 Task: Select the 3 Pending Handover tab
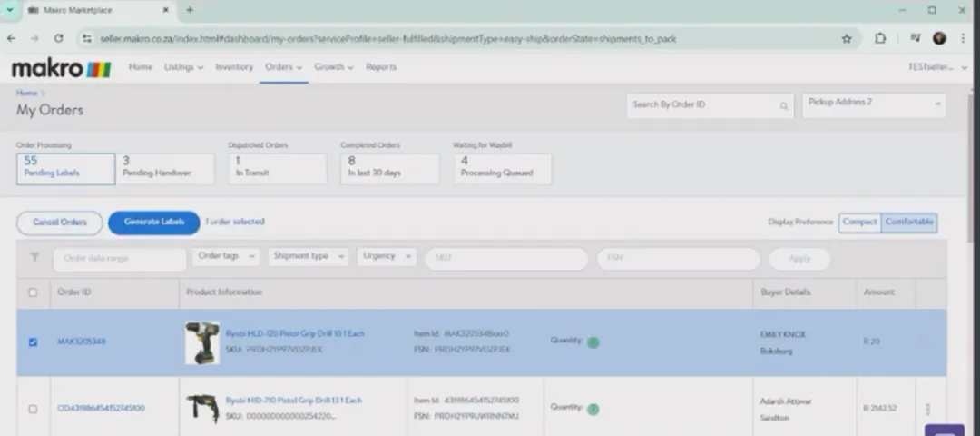165,169
